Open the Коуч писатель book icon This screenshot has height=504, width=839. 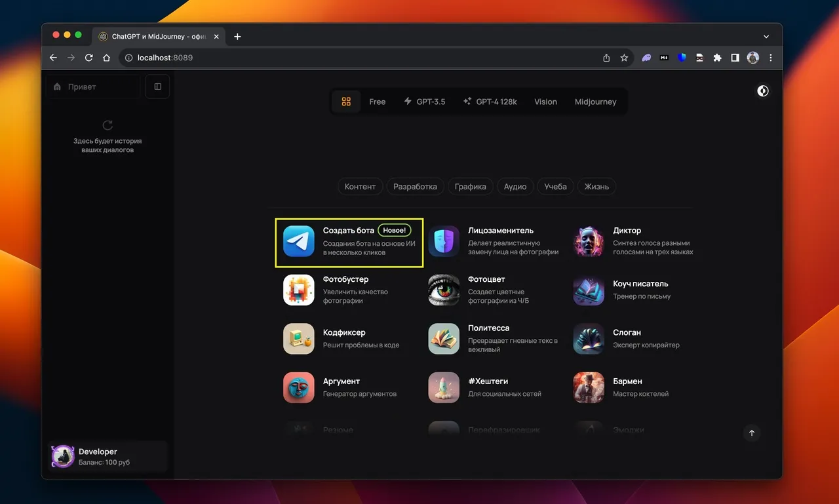click(x=589, y=290)
